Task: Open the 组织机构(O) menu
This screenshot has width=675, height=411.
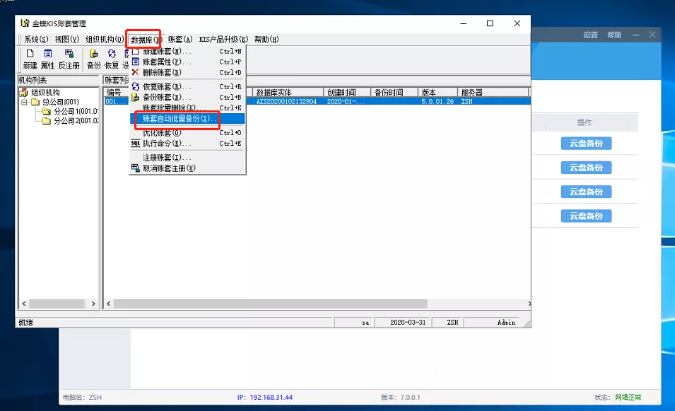Action: (x=105, y=39)
